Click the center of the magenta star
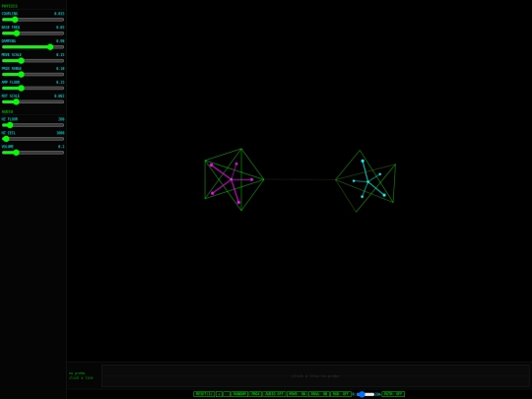 232,179
